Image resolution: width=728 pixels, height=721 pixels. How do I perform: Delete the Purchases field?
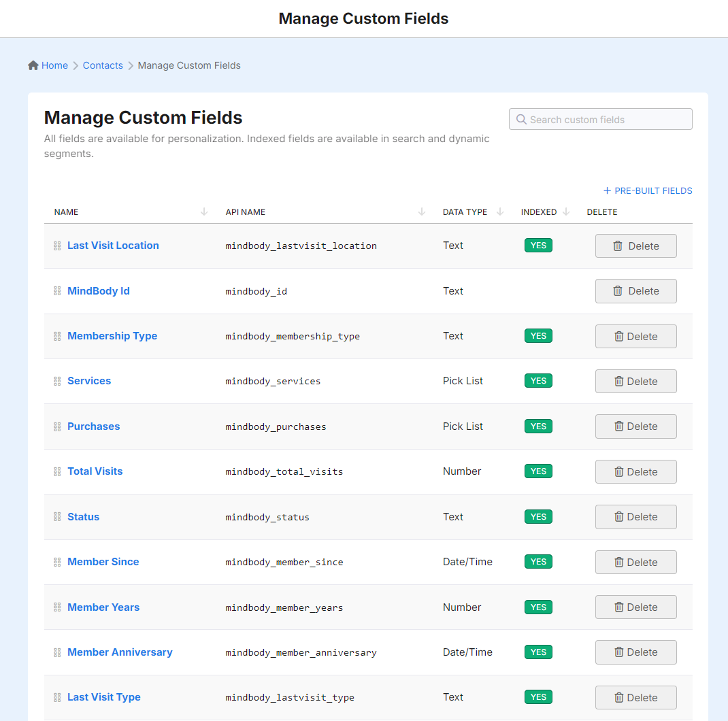[635, 426]
